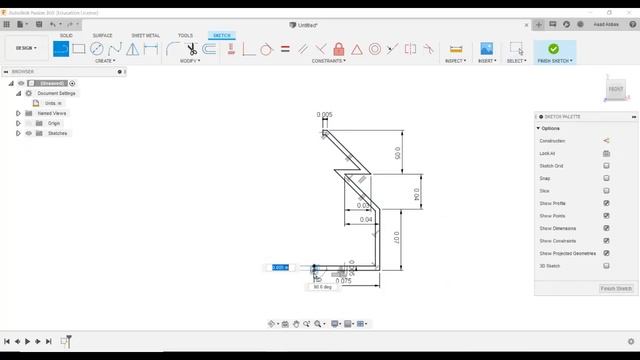
Task: Click the Undo arrow button
Action: tap(53, 24)
